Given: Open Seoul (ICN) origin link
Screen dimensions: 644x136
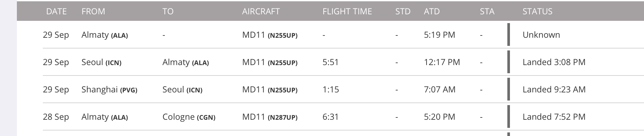Looking at the screenshot, I should (101, 62).
